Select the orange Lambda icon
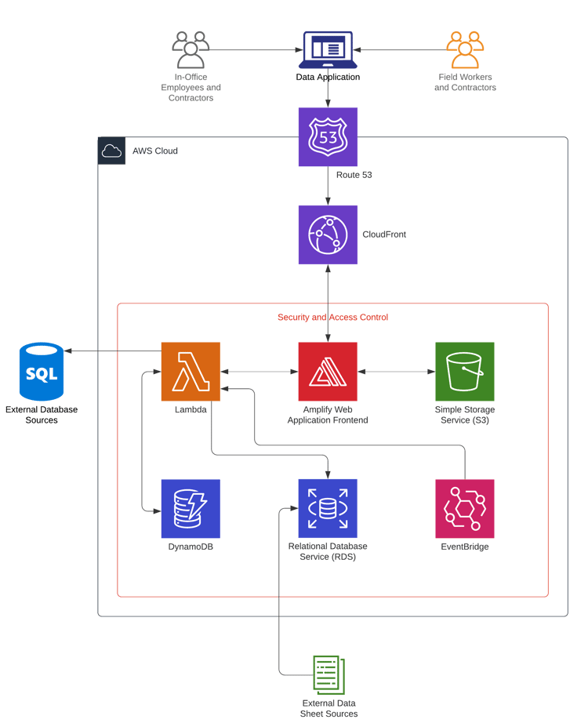Screen dimensions: 588x723 (x=191, y=372)
